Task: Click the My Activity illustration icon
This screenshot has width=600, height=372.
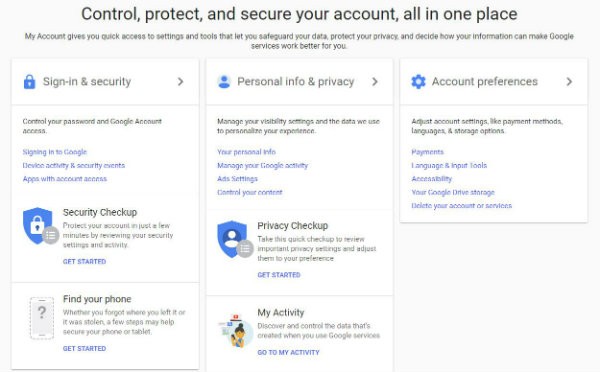Action: [236, 330]
